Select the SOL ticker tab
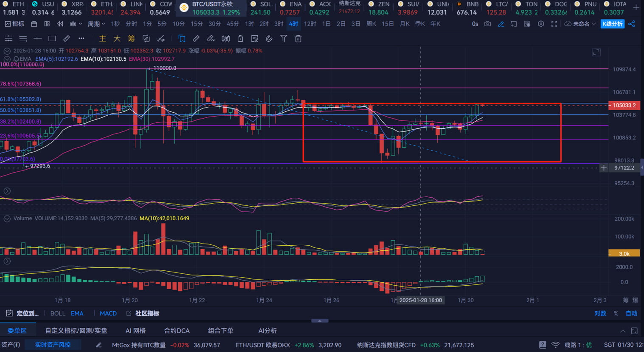644x352 pixels. 261,8
